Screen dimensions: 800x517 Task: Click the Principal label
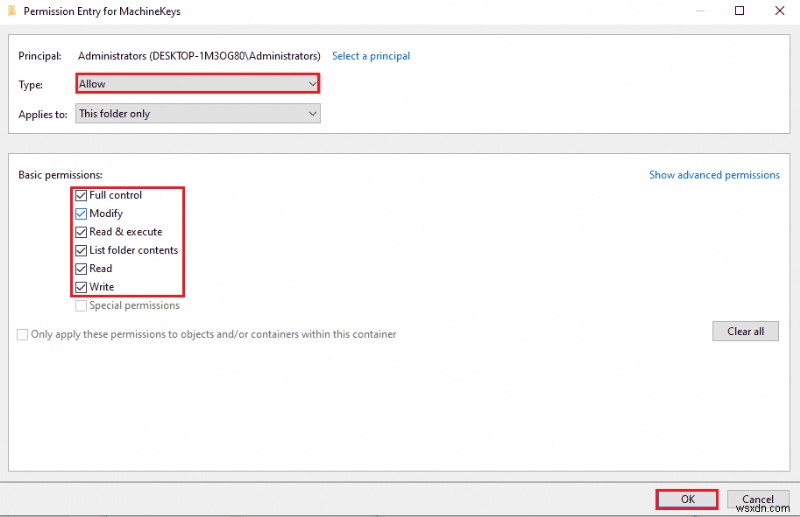coord(40,56)
